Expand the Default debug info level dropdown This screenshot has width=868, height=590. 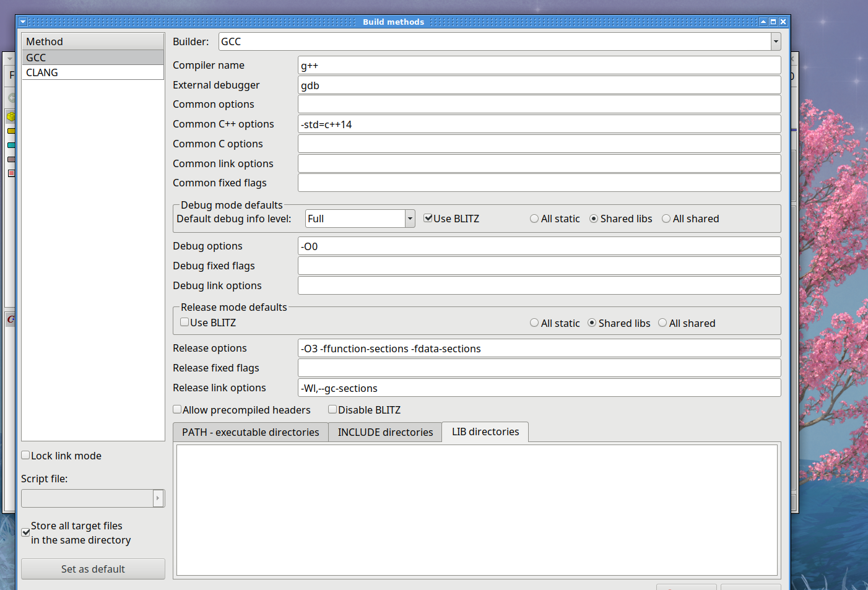coord(410,219)
